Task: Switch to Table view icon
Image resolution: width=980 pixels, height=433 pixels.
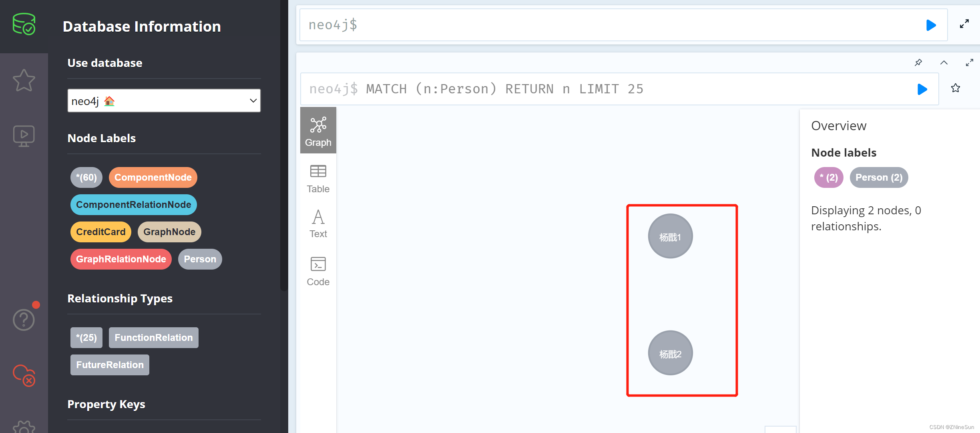Action: point(319,178)
